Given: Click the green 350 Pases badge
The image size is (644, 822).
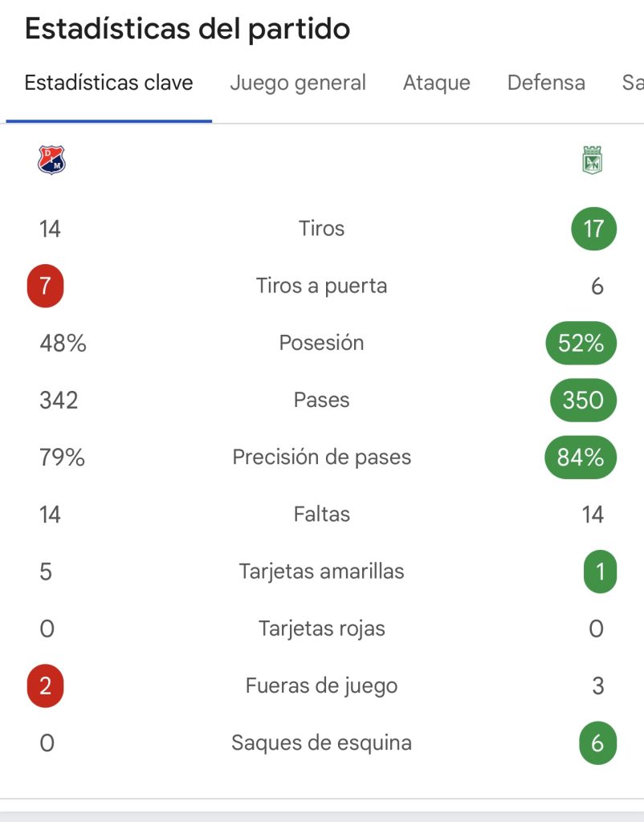Looking at the screenshot, I should [583, 400].
